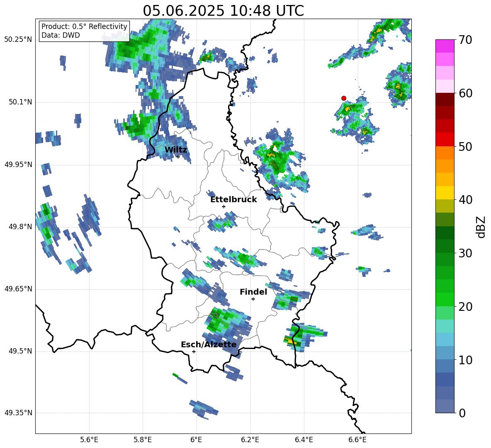Click the bright green colorbar segment at 20
The width and height of the screenshot is (491, 448).
tap(445, 299)
